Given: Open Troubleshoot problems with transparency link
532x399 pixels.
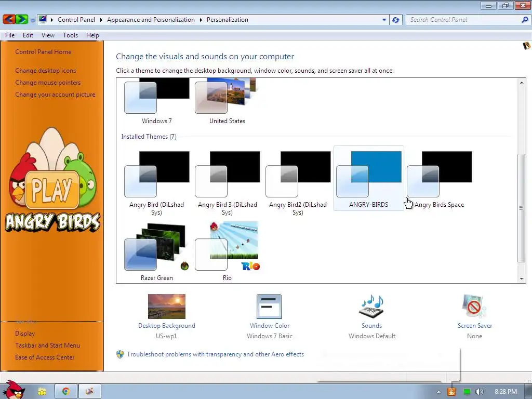Looking at the screenshot, I should pyautogui.click(x=216, y=354).
